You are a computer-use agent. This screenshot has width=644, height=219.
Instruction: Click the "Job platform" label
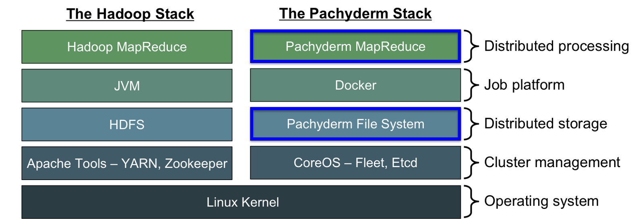524,85
